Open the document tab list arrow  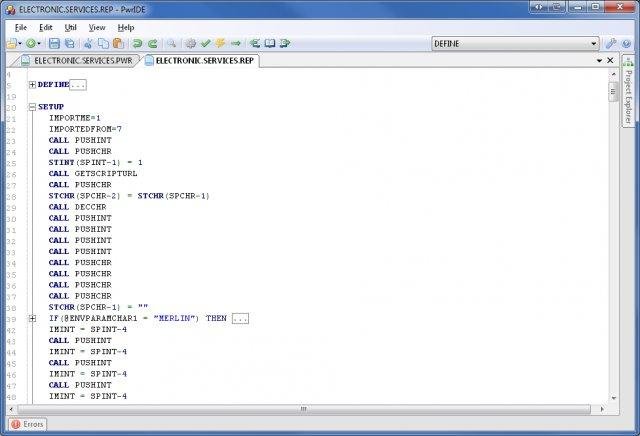tap(599, 60)
